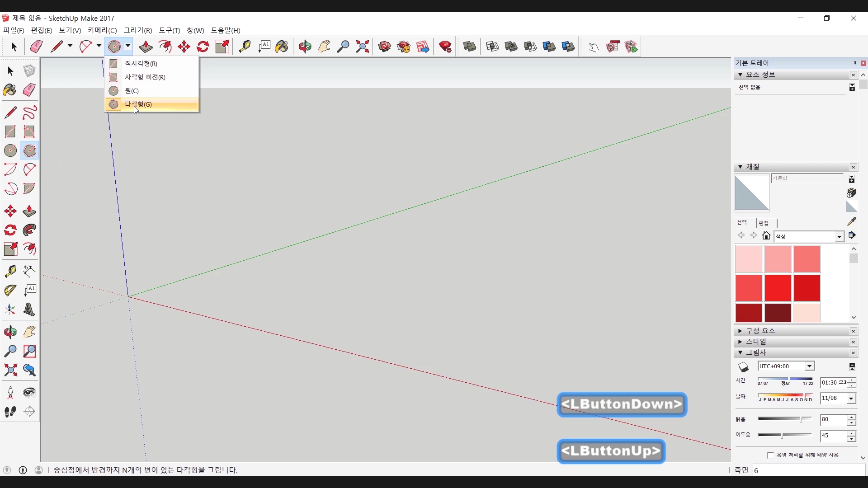Click the Zoom Extents icon in top toolbar
This screenshot has height=488, width=868.
(x=362, y=47)
